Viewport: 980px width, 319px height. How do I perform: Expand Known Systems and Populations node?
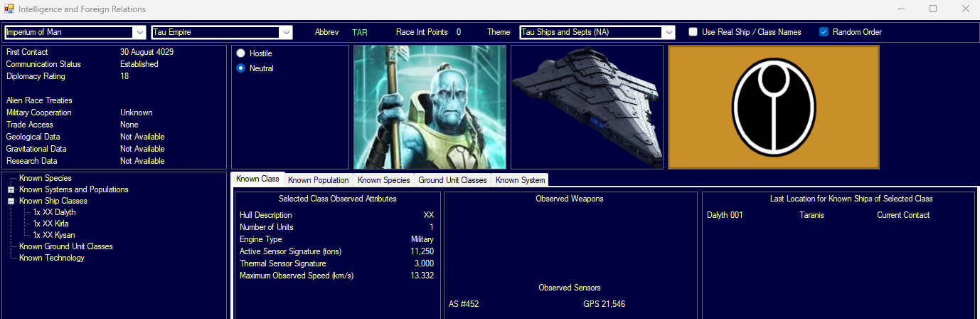pyautogui.click(x=11, y=189)
